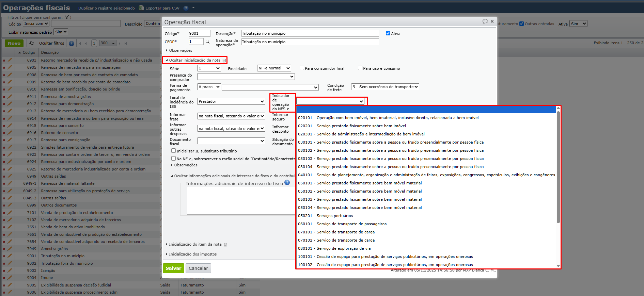Viewport: 644px width, 296px height.
Task: Click the Descrição text field in the dialog
Action: [310, 33]
